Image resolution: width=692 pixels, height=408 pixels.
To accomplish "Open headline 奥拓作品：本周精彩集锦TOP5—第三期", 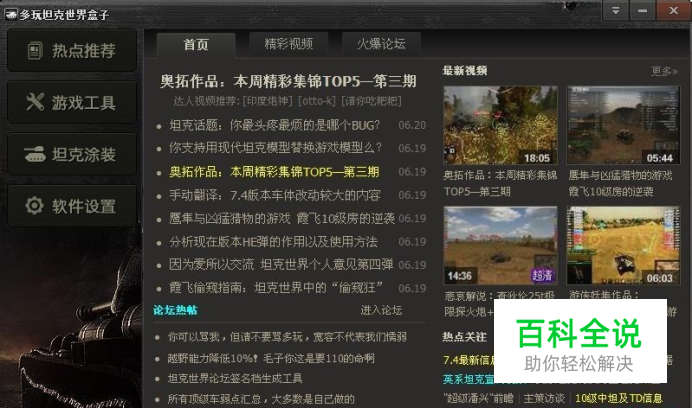I will [x=288, y=81].
